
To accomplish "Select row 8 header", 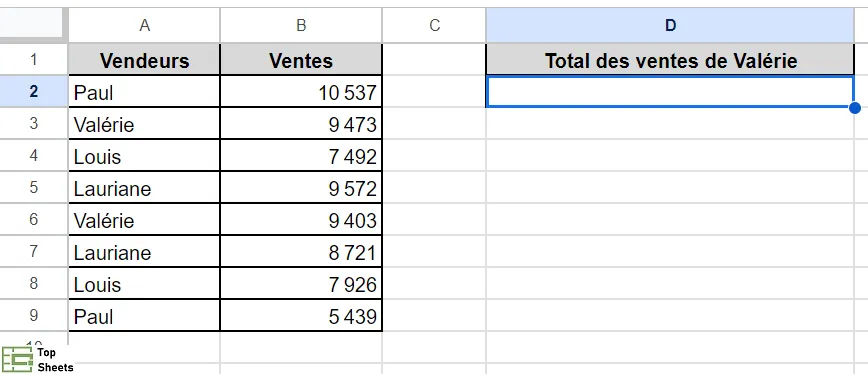I will coord(34,284).
